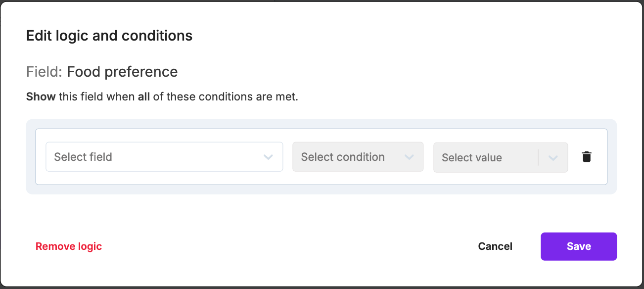Open the Select value dropdown

pos(500,158)
